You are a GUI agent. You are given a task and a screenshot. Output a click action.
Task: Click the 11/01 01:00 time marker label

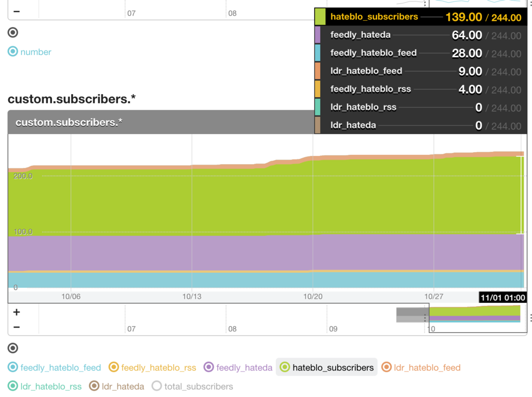tap(503, 298)
